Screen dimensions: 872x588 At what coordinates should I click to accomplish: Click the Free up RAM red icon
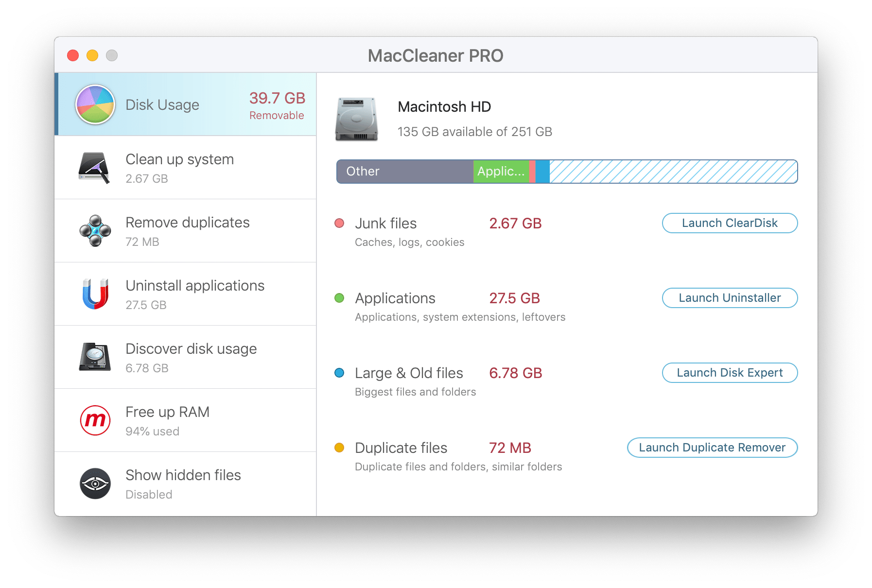click(95, 420)
